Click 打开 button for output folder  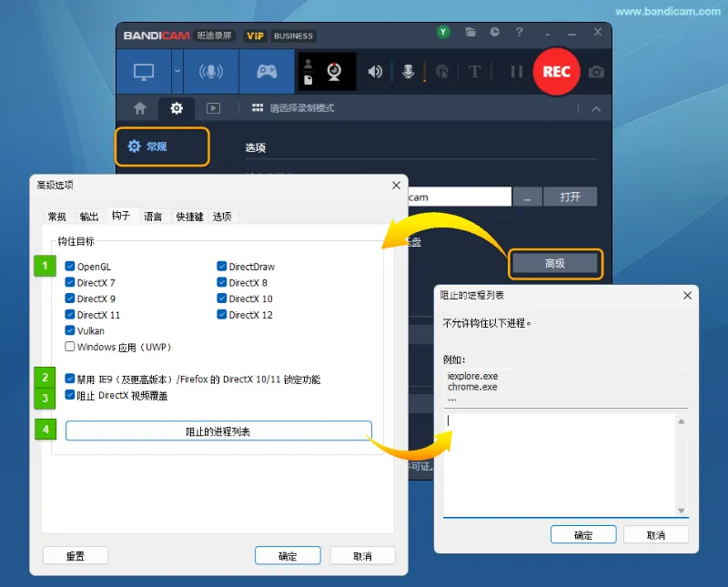coord(571,197)
